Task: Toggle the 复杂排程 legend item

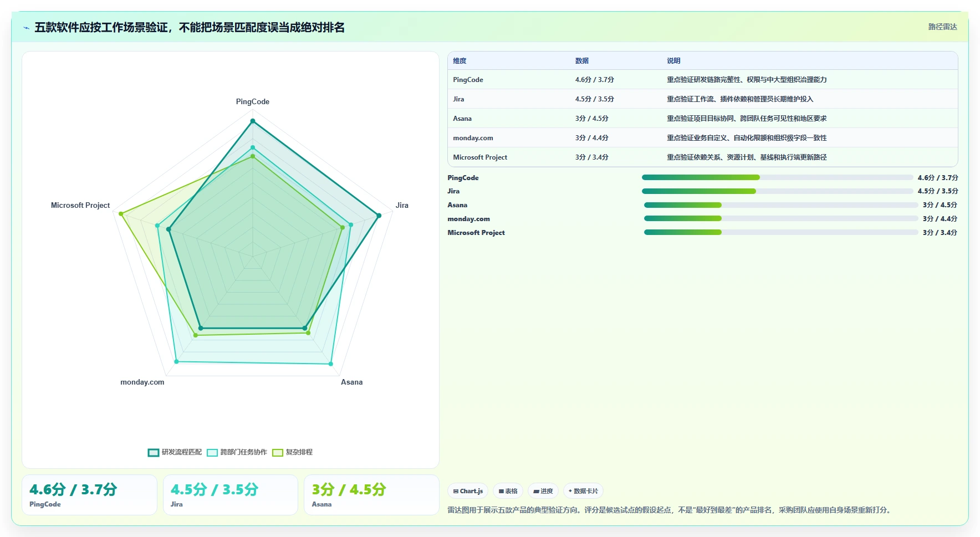Action: [x=292, y=452]
